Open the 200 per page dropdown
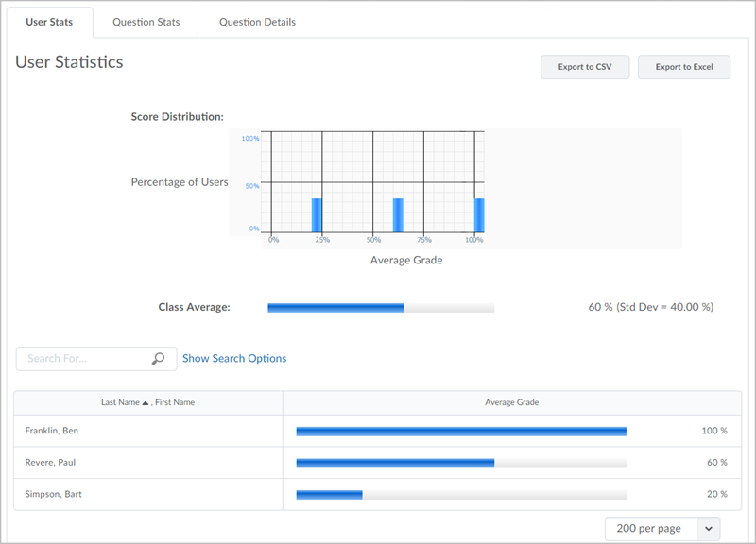The height and width of the screenshot is (544, 756). point(662,529)
